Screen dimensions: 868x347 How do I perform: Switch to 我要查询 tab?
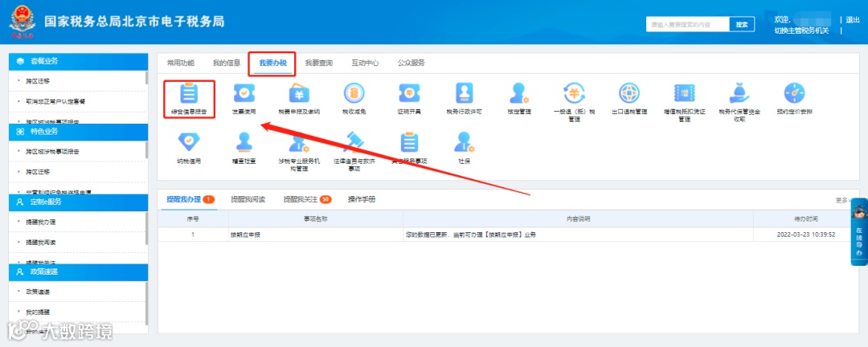(x=319, y=63)
